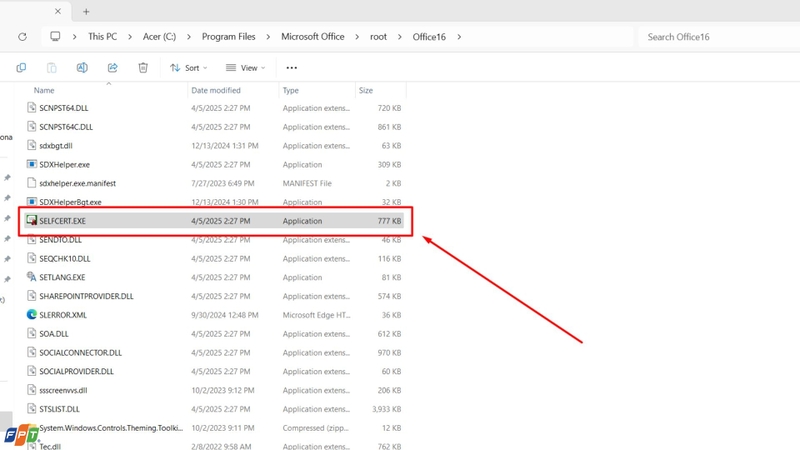This screenshot has width=800, height=450.
Task: Click the Refresh icon in address bar
Action: click(x=22, y=37)
